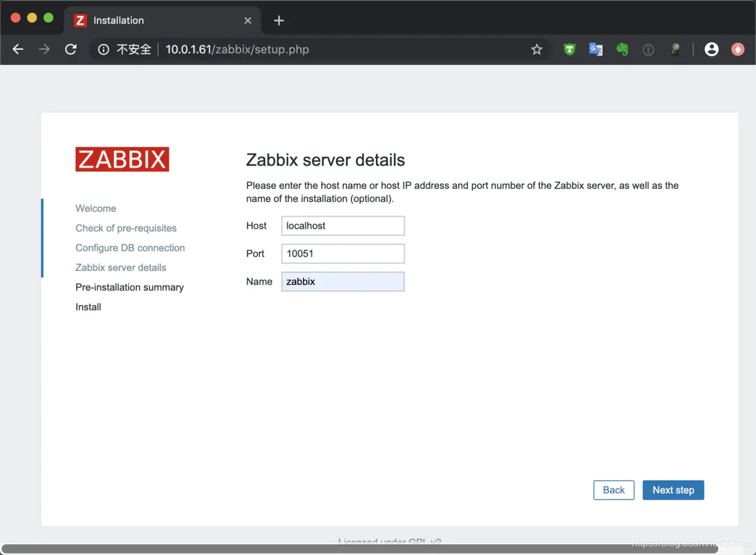The image size is (756, 555).
Task: Click the orange update arrow icon
Action: click(738, 49)
